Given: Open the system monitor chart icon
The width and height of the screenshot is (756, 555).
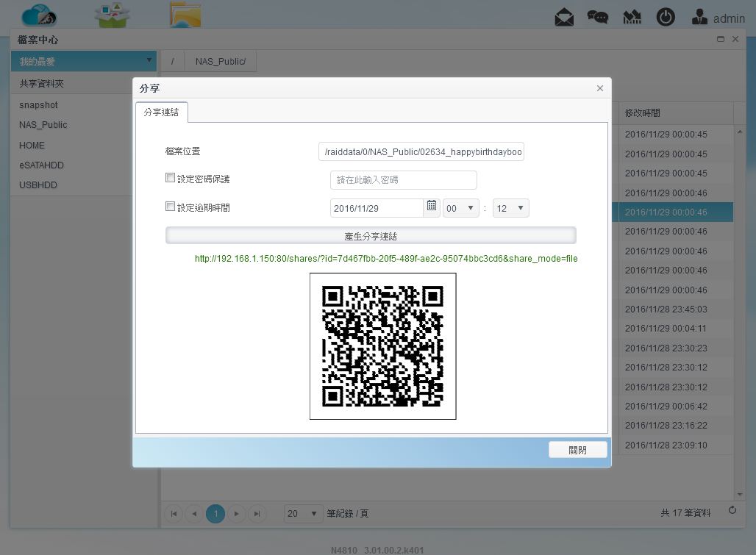Looking at the screenshot, I should [632, 18].
